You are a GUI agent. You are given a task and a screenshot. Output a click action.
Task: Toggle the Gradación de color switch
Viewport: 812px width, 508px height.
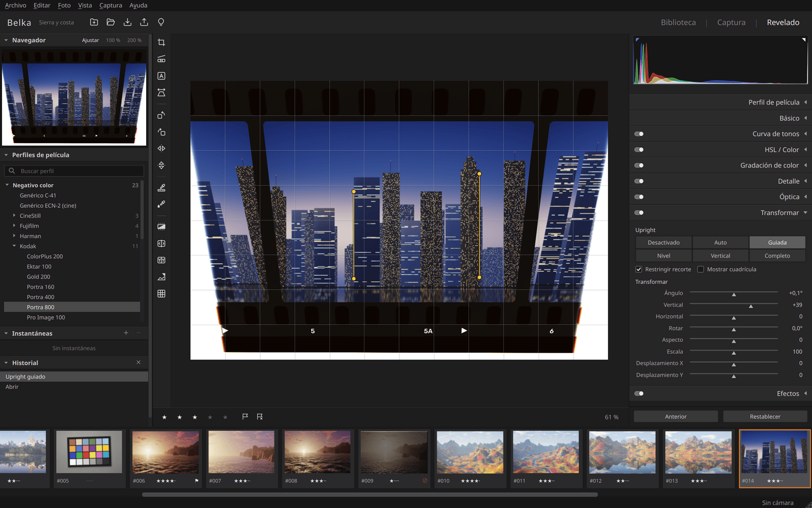click(x=639, y=166)
